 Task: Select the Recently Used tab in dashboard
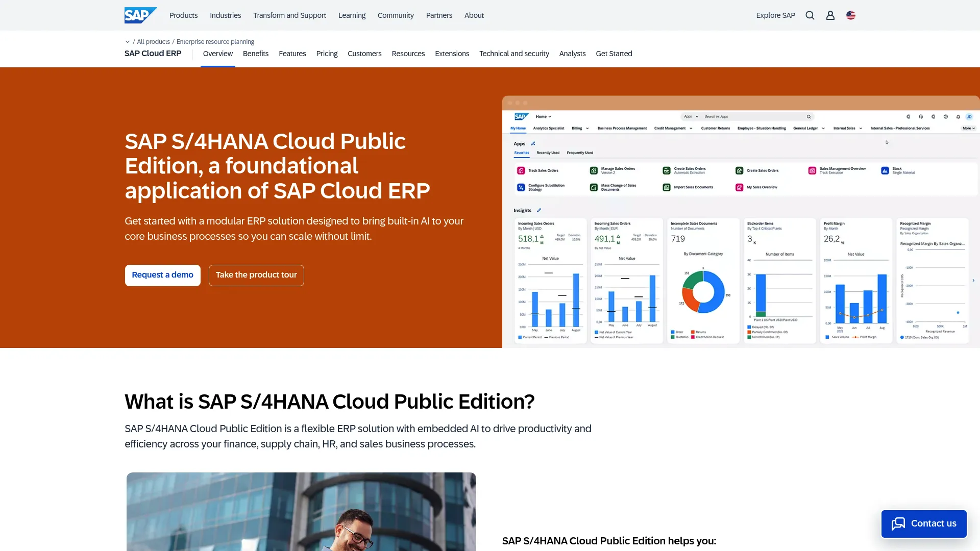[x=548, y=153]
